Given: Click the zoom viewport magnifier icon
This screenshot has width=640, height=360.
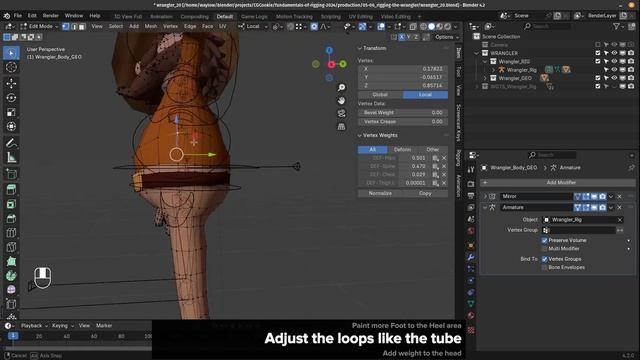Looking at the screenshot, I should pyautogui.click(x=342, y=87).
